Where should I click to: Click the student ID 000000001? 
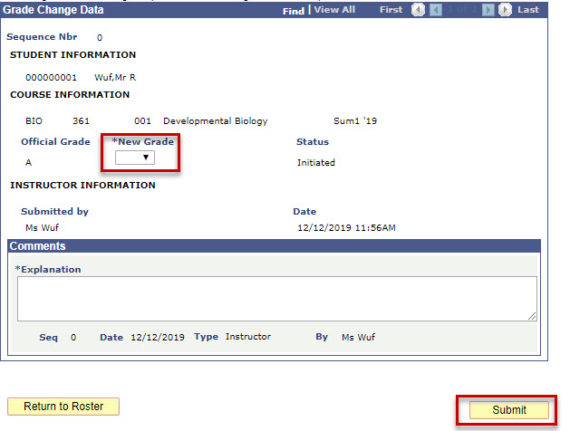[51, 77]
